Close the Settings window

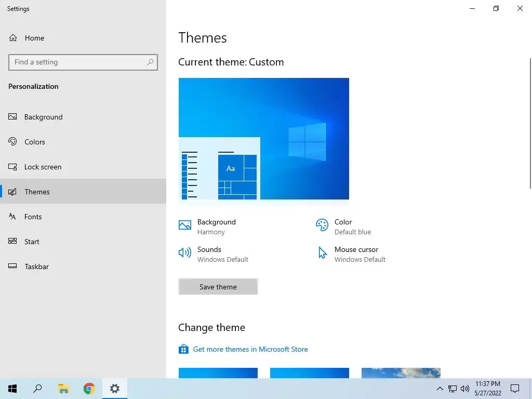(x=520, y=8)
